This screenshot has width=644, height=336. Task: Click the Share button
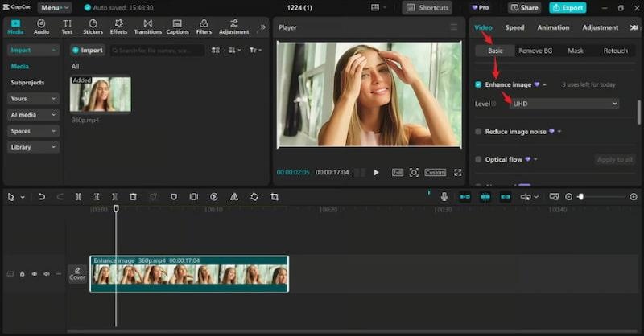point(525,7)
